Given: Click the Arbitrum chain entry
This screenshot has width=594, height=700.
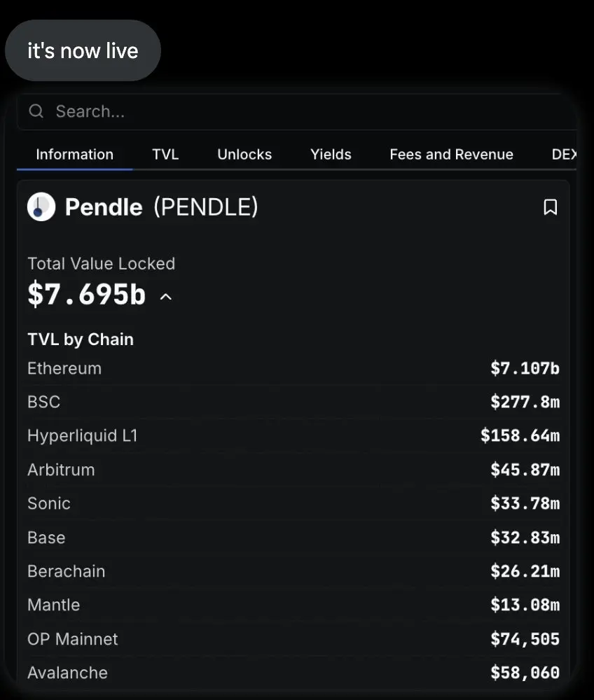Looking at the screenshot, I should [293, 470].
